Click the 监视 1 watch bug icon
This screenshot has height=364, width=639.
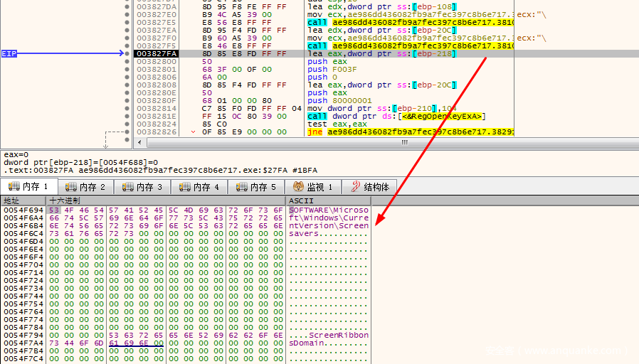(299, 187)
